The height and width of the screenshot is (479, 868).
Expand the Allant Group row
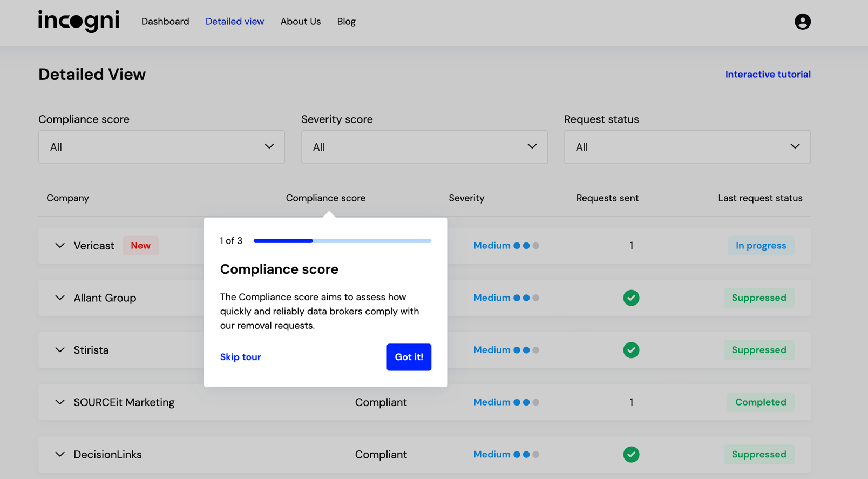point(60,298)
